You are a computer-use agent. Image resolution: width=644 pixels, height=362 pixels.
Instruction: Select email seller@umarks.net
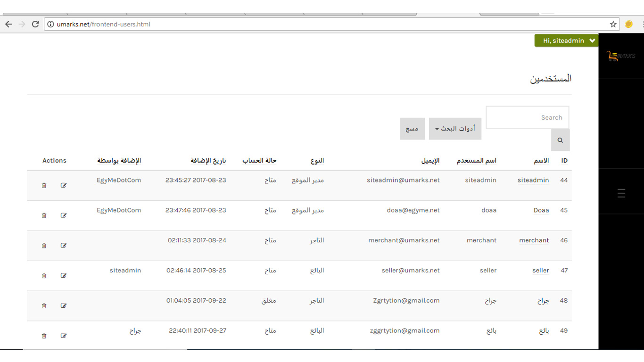[x=411, y=271]
